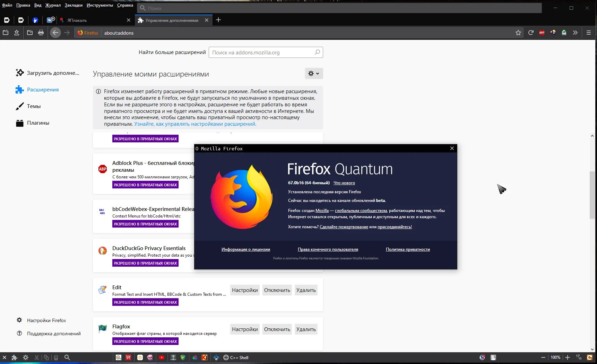Open Права конечного пользователя link
This screenshot has height=364, width=597.
[x=328, y=249]
